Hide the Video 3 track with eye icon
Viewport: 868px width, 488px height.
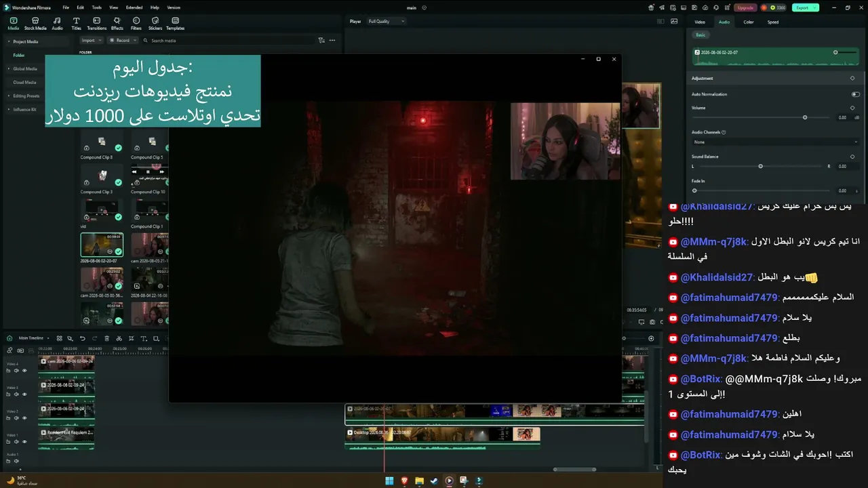point(24,394)
